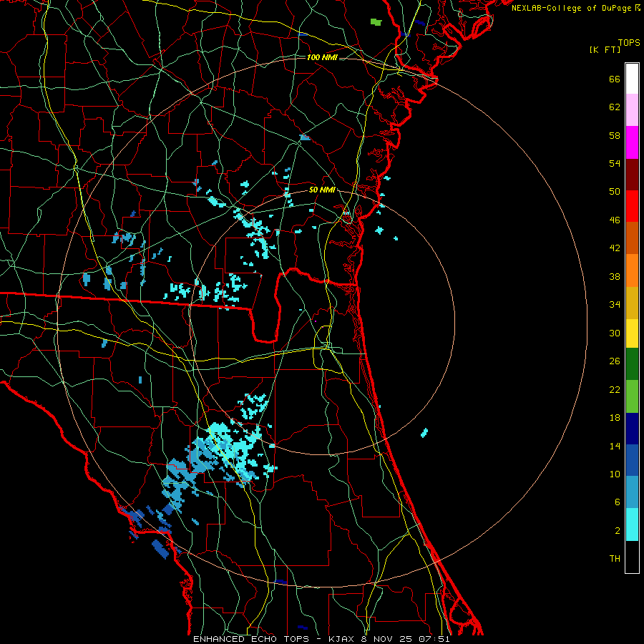Click the 26 legend value

click(x=615, y=361)
